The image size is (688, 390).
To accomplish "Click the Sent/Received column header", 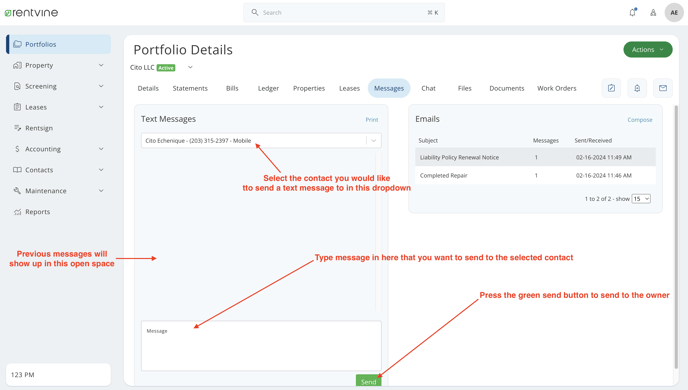I will (x=593, y=140).
